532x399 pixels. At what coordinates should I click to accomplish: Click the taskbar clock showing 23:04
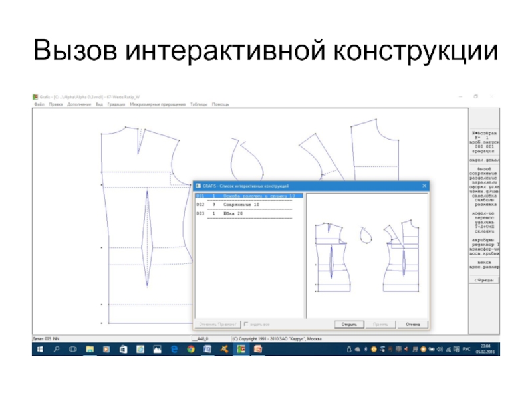click(x=485, y=350)
